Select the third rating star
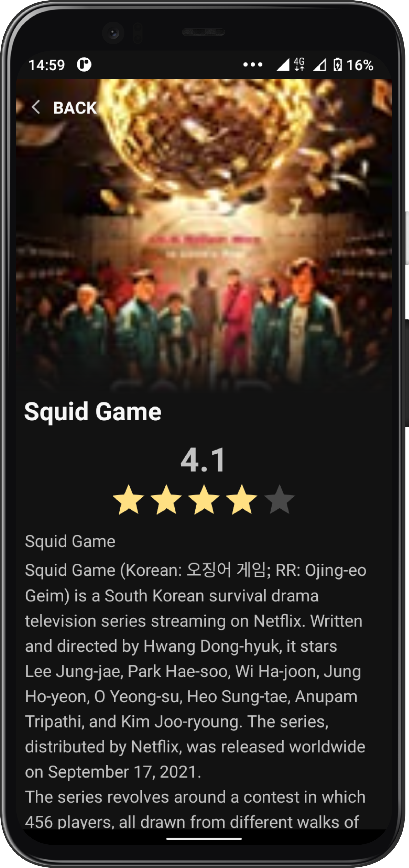The height and width of the screenshot is (868, 409). (204, 499)
